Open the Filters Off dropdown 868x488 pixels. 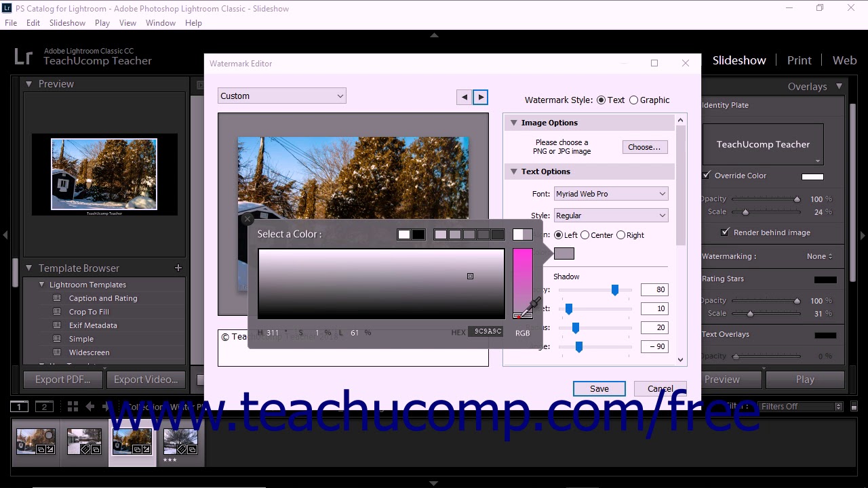[800, 407]
